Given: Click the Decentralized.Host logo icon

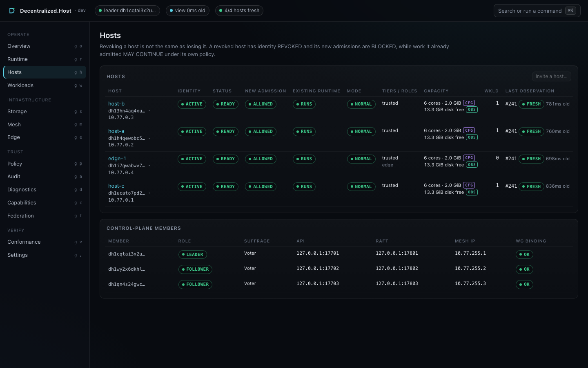Looking at the screenshot, I should [x=12, y=11].
